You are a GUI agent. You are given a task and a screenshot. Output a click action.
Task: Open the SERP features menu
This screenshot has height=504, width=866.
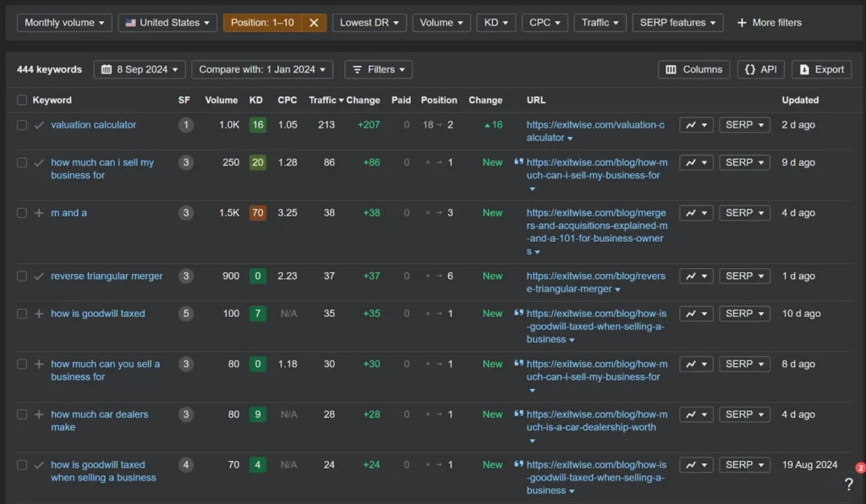pyautogui.click(x=677, y=23)
